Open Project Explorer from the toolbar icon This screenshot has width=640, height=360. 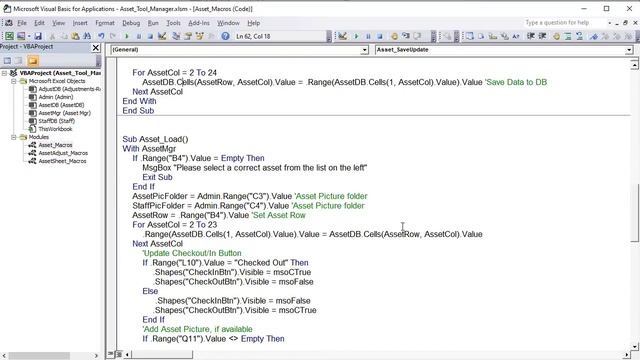(x=176, y=36)
